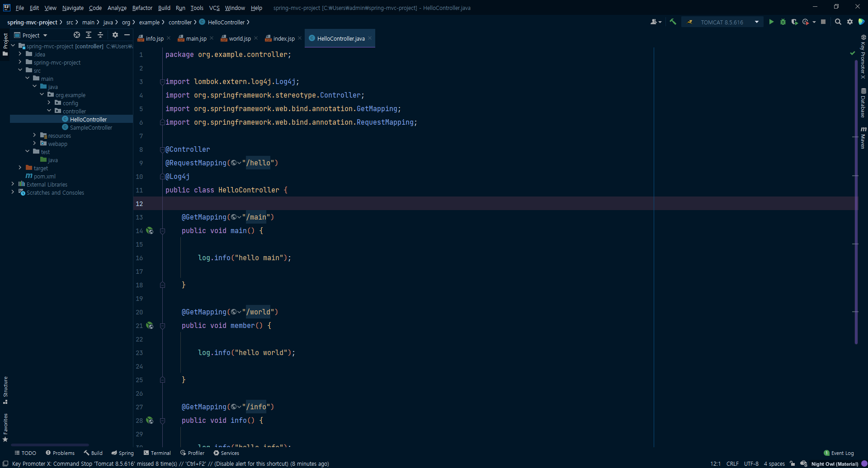
Task: Open the Terminal tool window
Action: click(157, 453)
